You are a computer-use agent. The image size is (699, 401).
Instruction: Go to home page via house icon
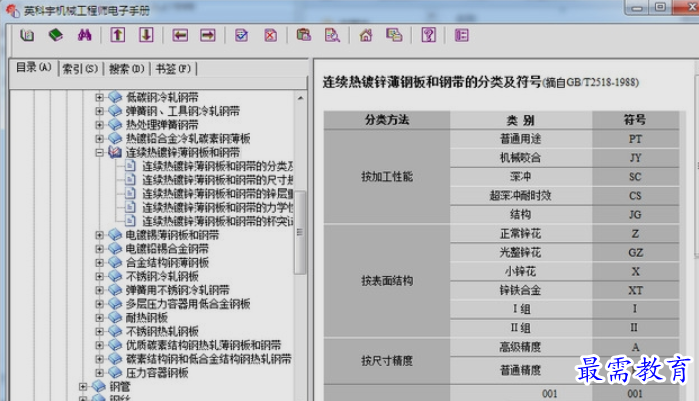tap(366, 35)
